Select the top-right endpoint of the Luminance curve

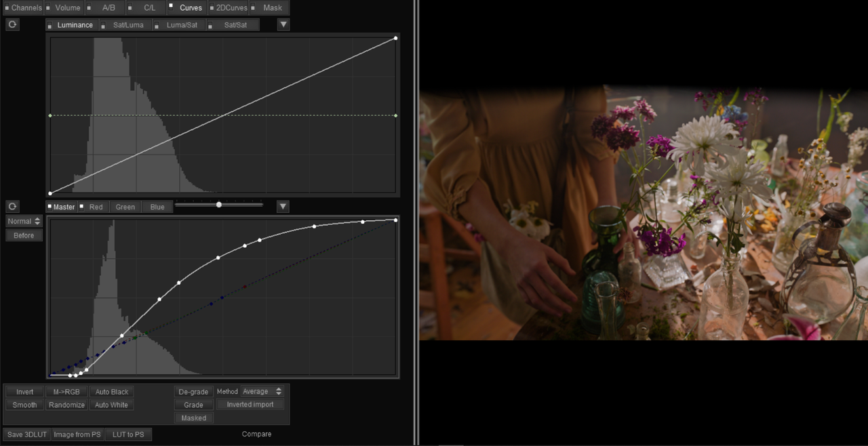tap(395, 38)
